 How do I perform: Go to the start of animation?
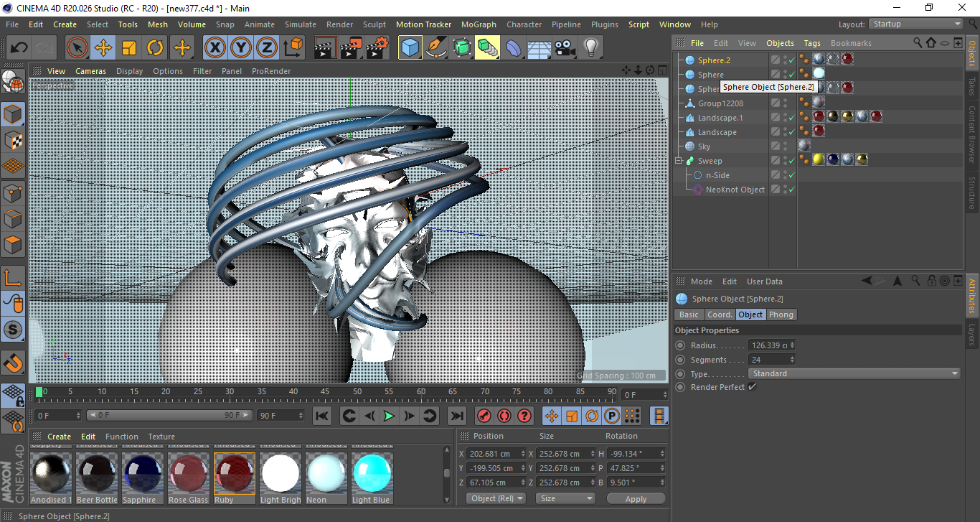point(322,416)
